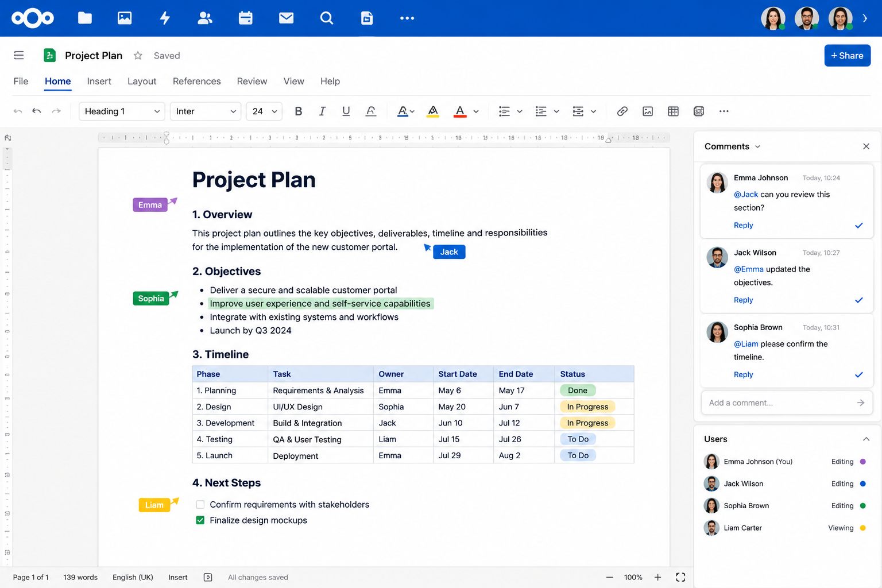Viewport: 882px width, 588px height.
Task: Open the search magnifier icon
Action: tap(327, 18)
